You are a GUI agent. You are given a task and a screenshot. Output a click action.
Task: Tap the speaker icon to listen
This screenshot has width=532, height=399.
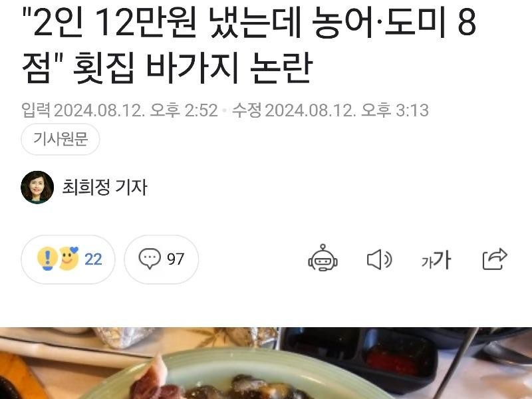tap(379, 259)
